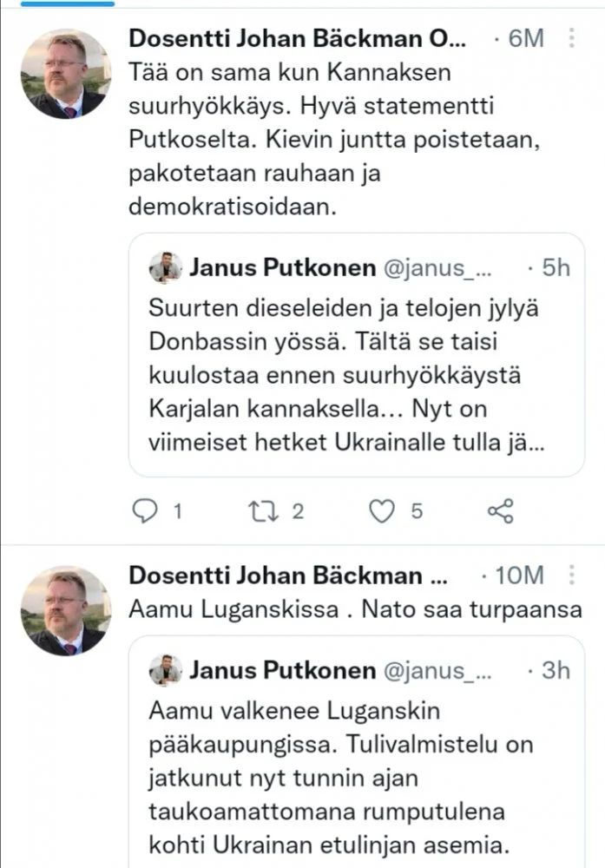Click the 6M timestamp on first tweet
The image size is (605, 868).
point(525,39)
